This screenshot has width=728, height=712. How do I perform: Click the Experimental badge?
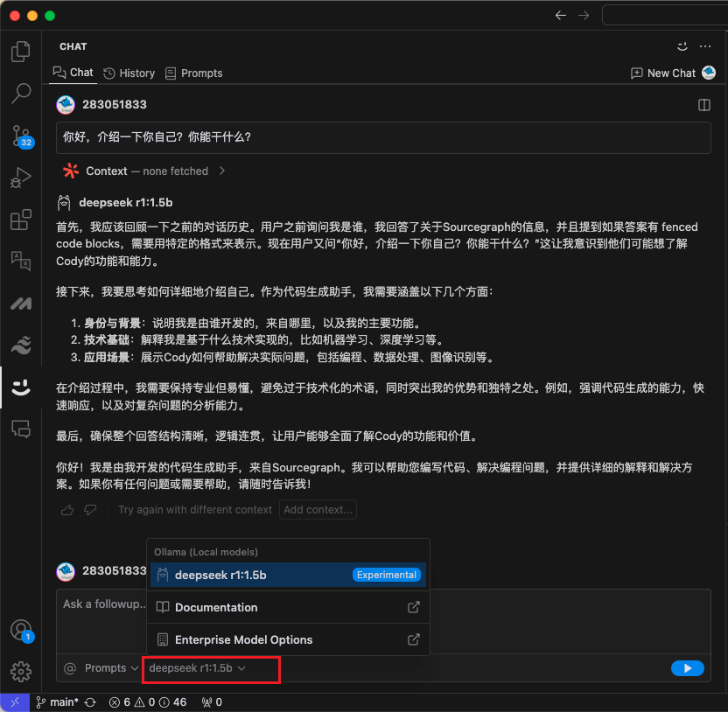386,575
